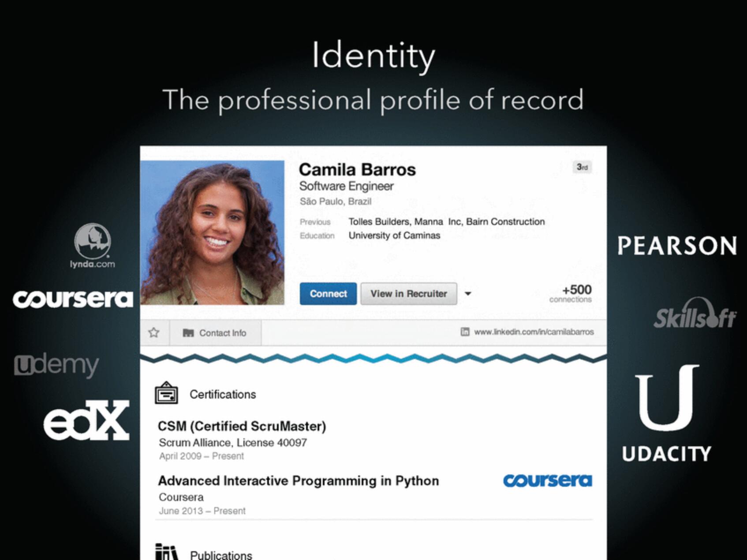Click the +500 connections count

click(571, 293)
